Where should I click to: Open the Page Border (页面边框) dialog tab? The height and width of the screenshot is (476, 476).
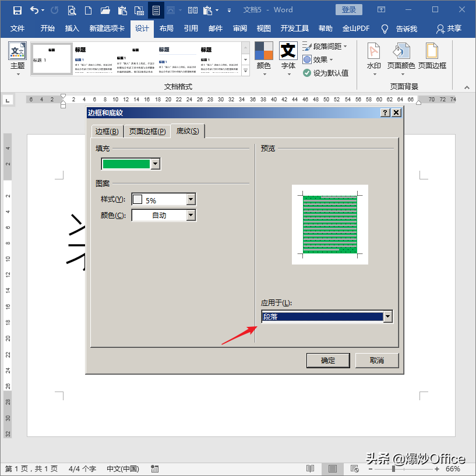[x=147, y=131]
